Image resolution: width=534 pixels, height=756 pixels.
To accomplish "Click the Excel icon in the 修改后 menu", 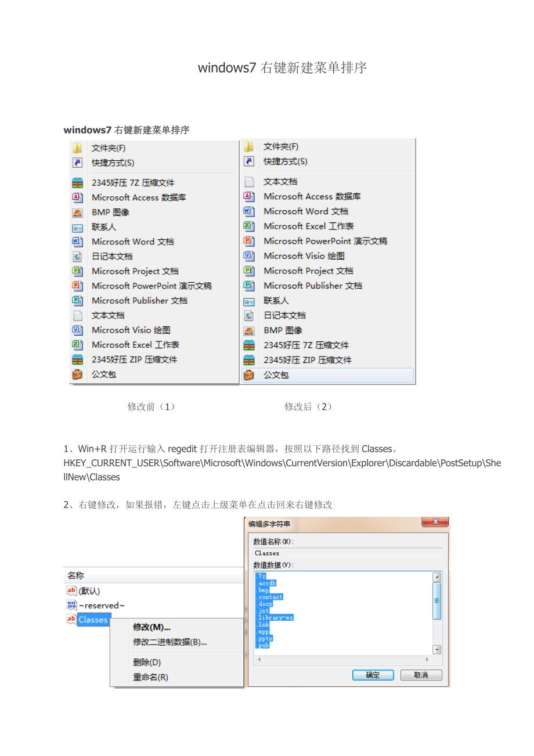I will pos(249,226).
